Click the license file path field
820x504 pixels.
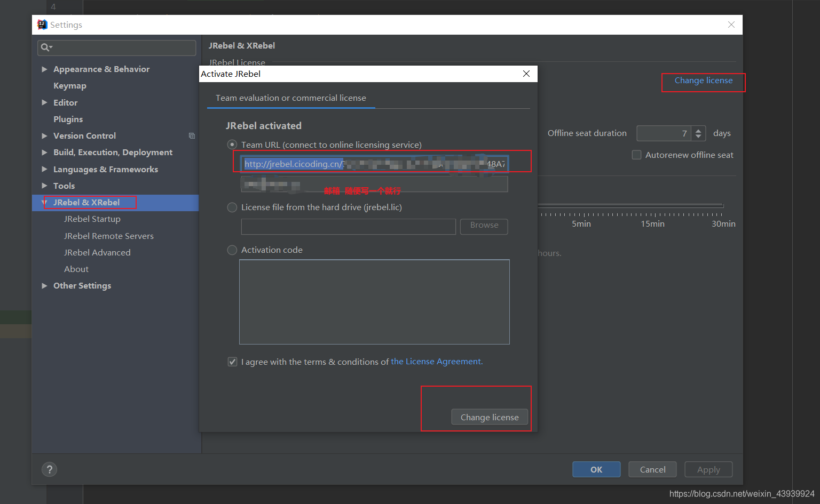click(x=349, y=226)
